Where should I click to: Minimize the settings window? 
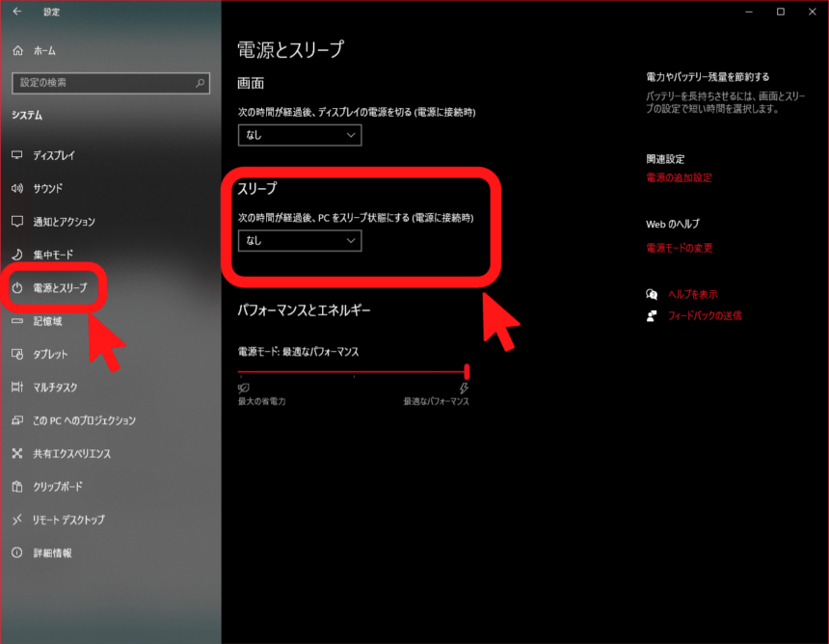point(749,12)
